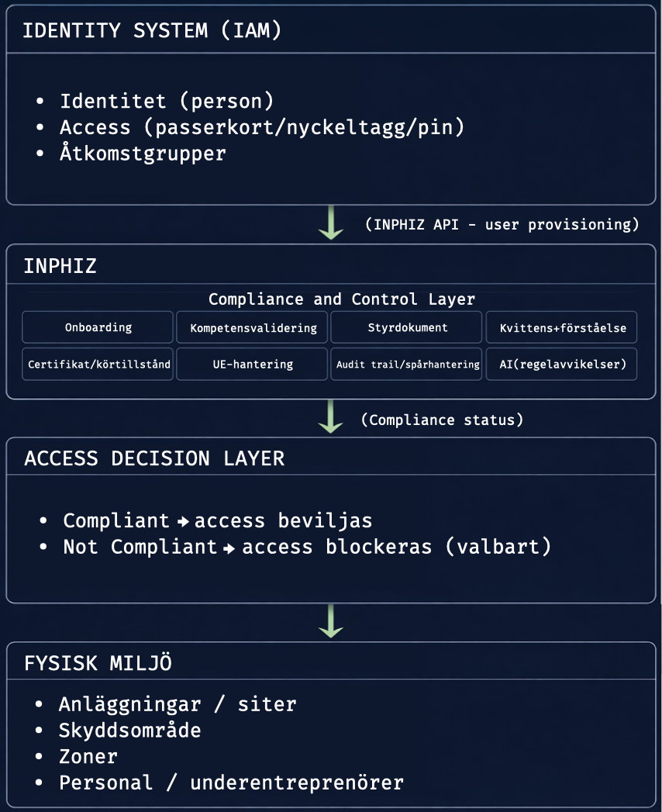
Task: Click the INPHIZ API user provisioning label
Action: coord(502,225)
